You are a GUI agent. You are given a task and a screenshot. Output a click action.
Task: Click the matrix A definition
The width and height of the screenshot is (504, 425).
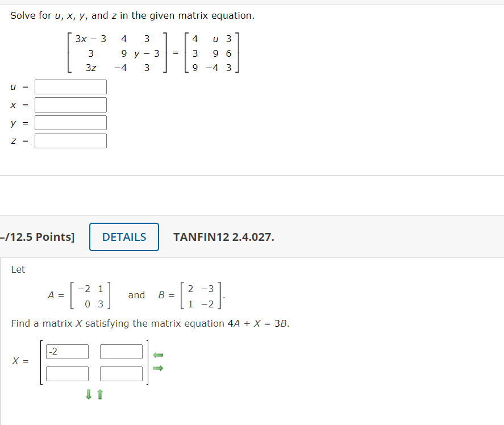pos(80,294)
